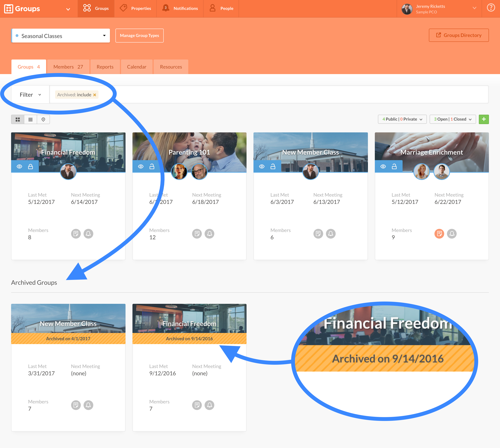Click the green plus add group button

pyautogui.click(x=483, y=119)
